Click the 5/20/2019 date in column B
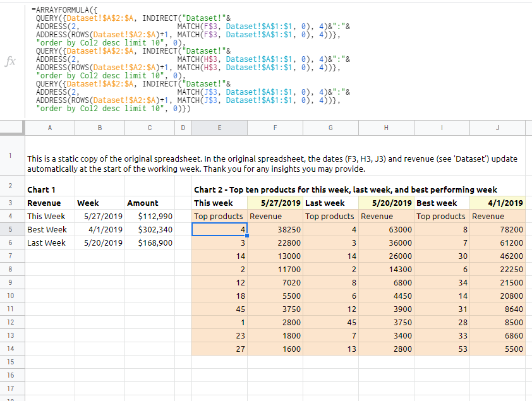 (100, 242)
